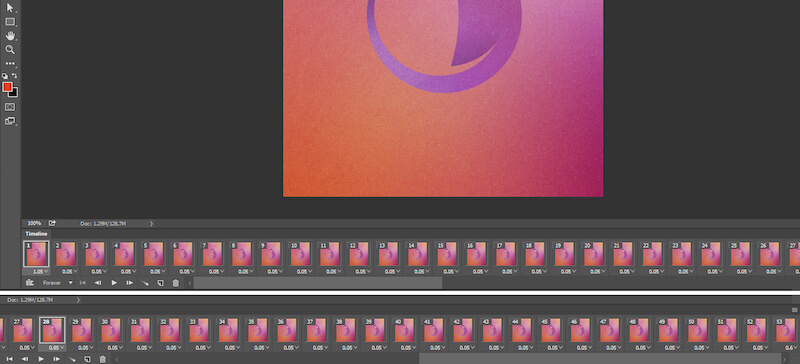Select the Hand tool
This screenshot has height=364, width=800.
10,36
